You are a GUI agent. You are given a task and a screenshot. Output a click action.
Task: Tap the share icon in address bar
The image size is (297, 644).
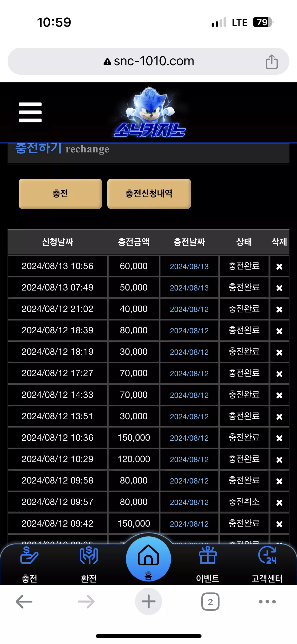pos(272,61)
